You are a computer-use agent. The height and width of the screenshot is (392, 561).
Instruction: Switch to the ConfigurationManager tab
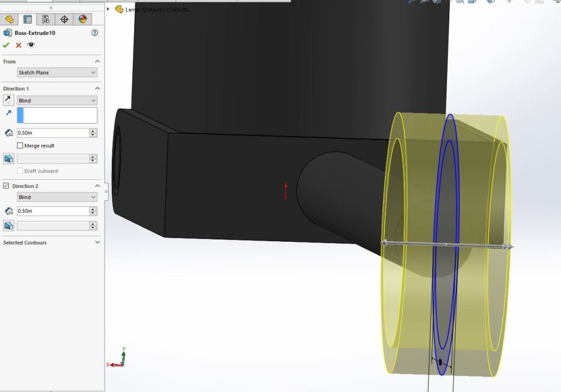(46, 20)
